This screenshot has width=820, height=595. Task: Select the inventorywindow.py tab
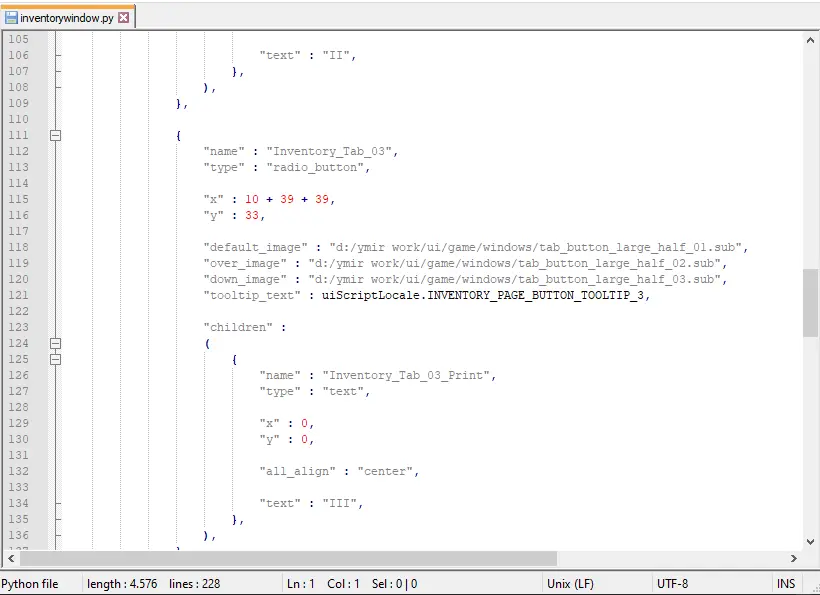[x=67, y=17]
